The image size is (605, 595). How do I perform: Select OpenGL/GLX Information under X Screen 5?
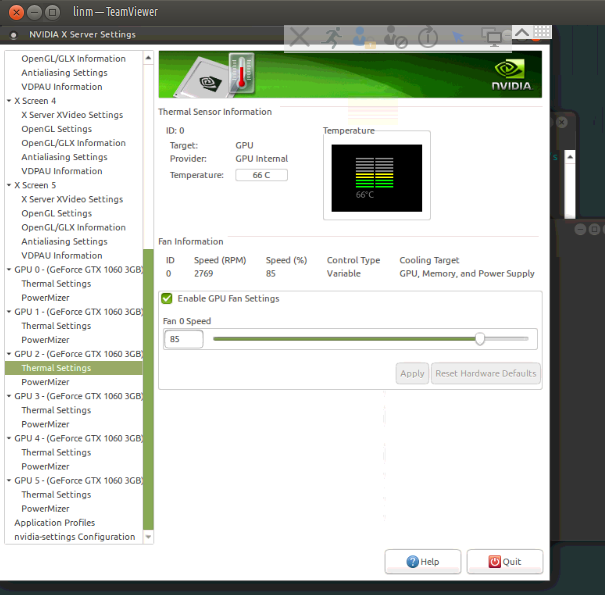(x=74, y=227)
